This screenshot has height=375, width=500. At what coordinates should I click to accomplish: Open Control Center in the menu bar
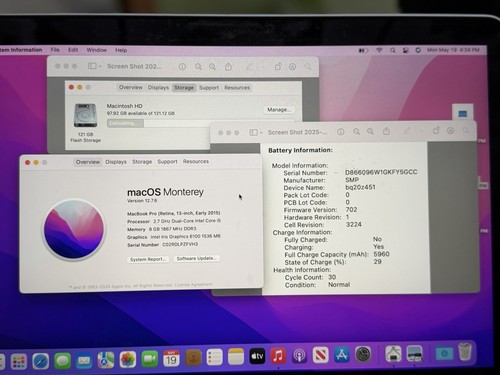tap(406, 50)
